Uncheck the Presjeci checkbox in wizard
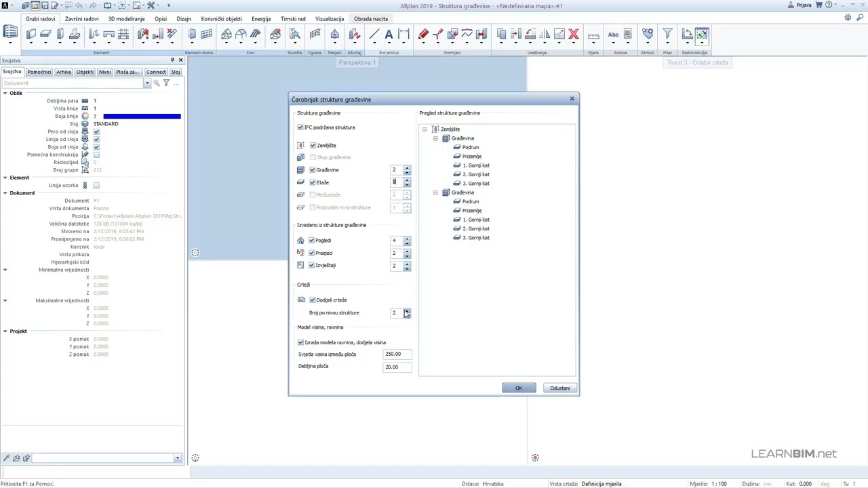 pos(312,253)
